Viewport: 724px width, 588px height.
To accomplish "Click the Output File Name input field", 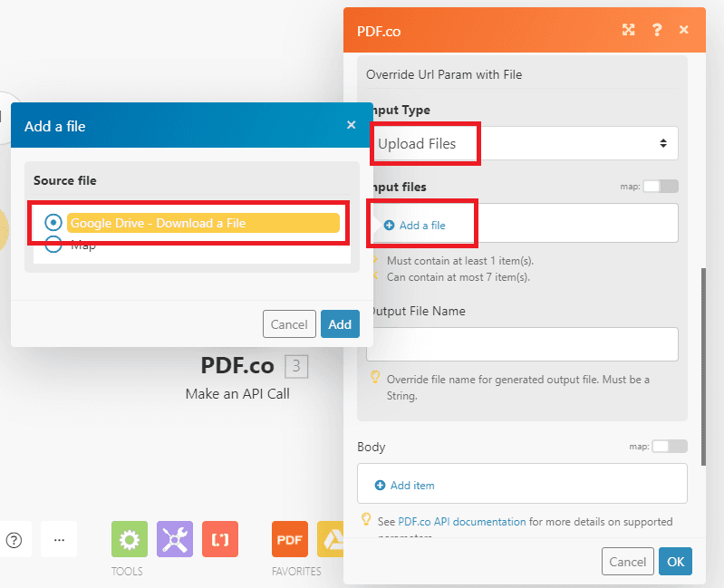I will coord(522,344).
